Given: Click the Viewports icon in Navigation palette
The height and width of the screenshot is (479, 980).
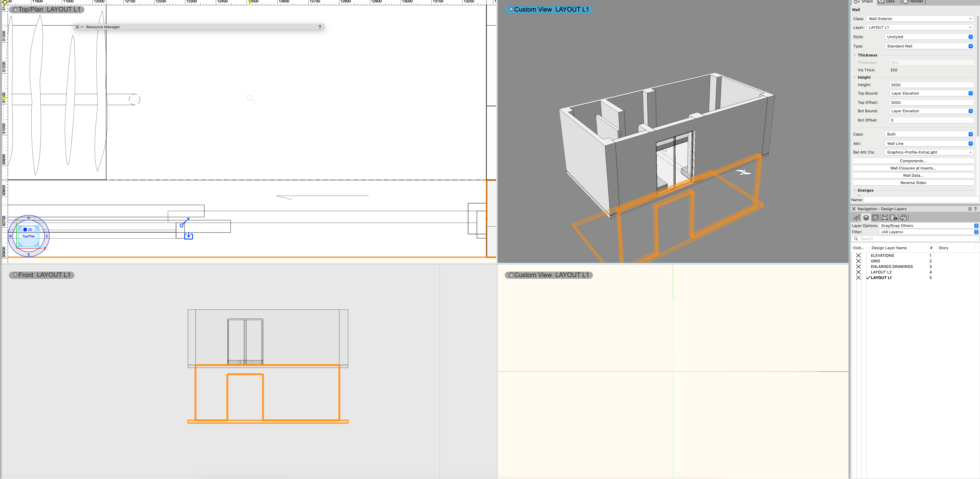Looking at the screenshot, I should (x=894, y=217).
